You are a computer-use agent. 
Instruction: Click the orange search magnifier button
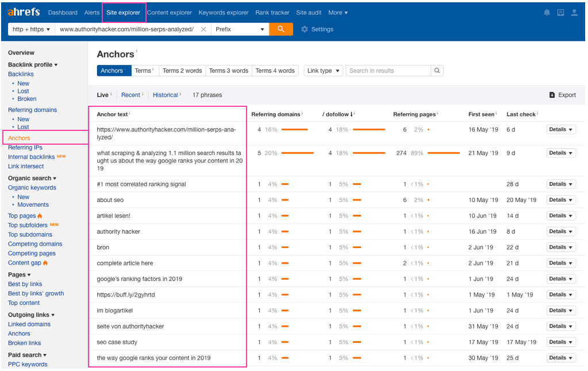coord(281,29)
